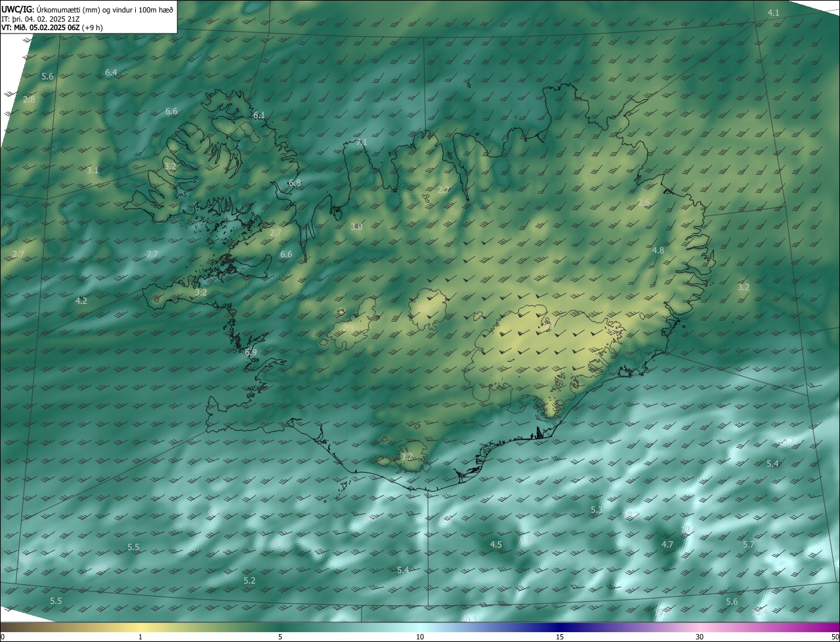Click the 4.8 value label

(658, 251)
